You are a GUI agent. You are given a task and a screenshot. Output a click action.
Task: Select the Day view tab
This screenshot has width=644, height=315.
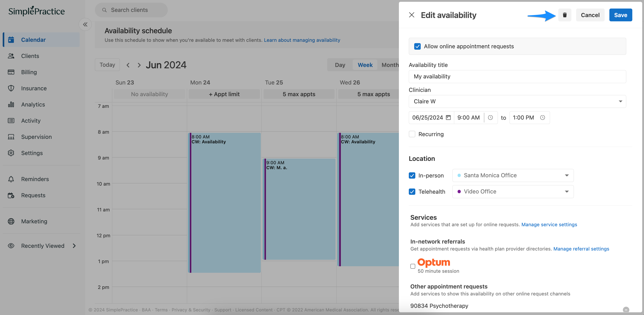340,65
